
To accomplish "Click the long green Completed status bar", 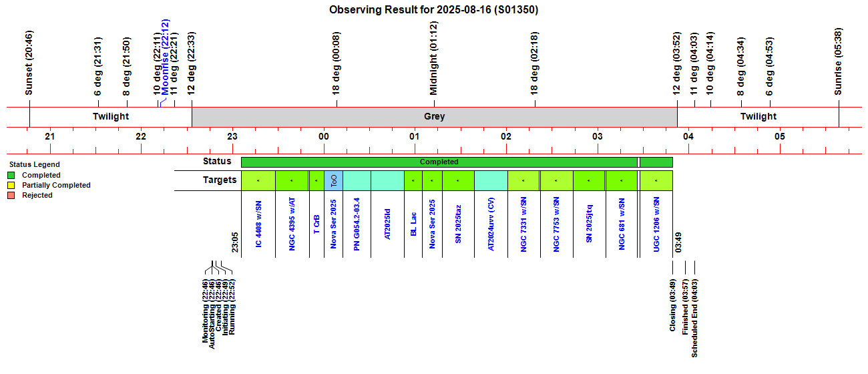I will pos(439,162).
